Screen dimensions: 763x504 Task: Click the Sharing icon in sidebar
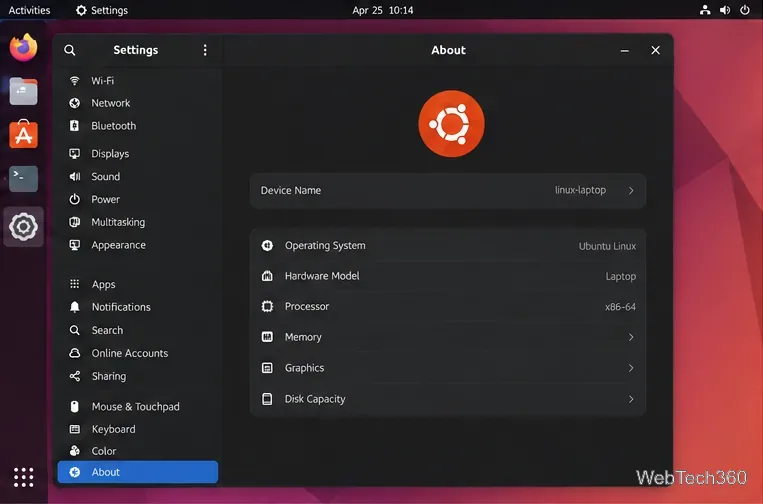[74, 376]
